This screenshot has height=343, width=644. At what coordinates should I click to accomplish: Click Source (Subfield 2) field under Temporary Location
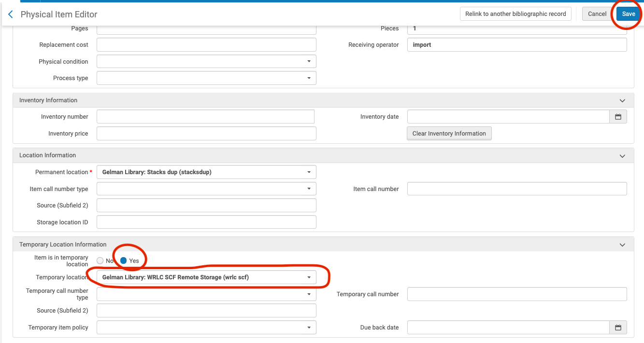[206, 311]
